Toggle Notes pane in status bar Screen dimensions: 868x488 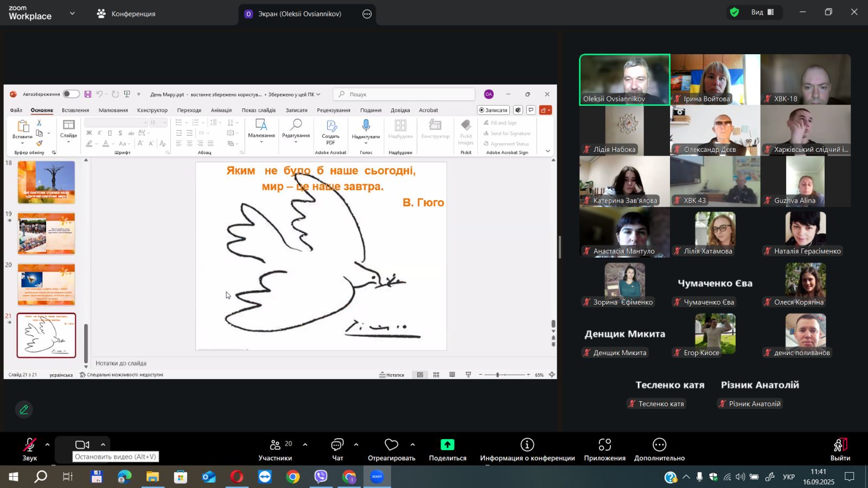(392, 375)
